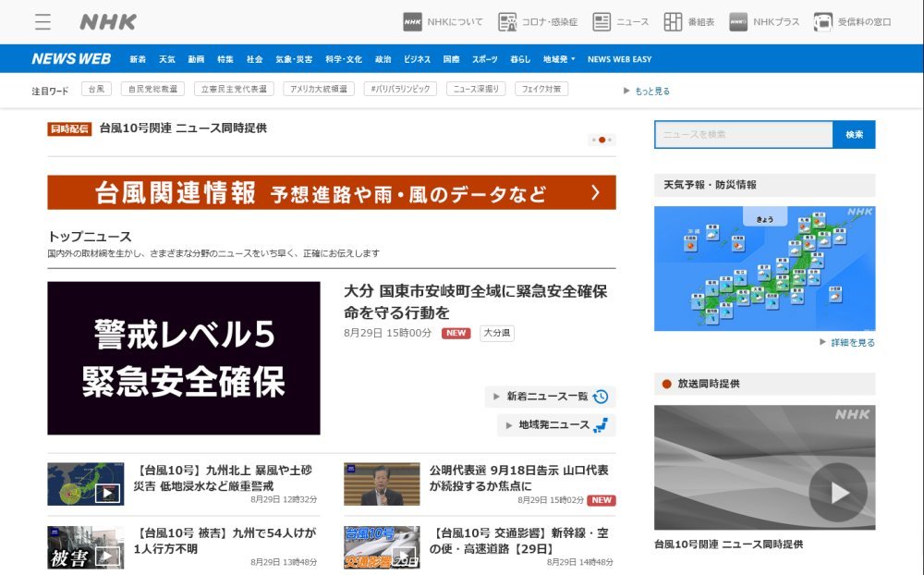The height and width of the screenshot is (575, 924).
Task: Open the スポーツ menu item
Action: [x=485, y=59]
